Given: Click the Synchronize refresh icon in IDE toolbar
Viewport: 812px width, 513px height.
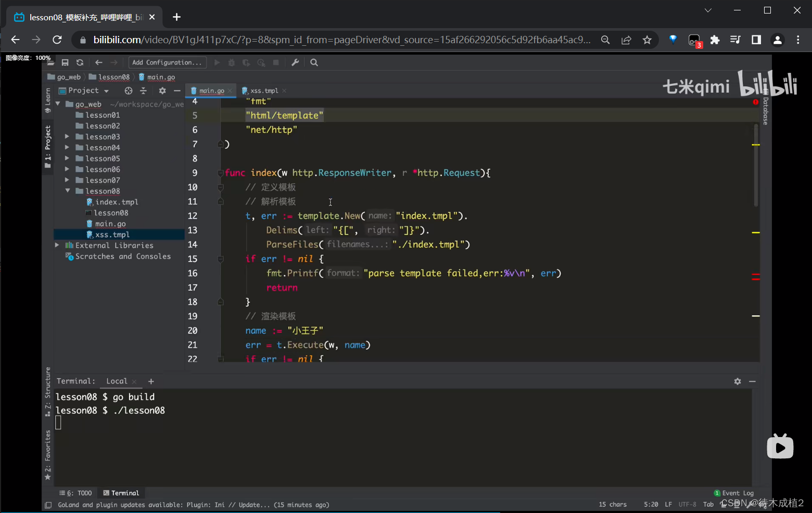Looking at the screenshot, I should pos(80,62).
